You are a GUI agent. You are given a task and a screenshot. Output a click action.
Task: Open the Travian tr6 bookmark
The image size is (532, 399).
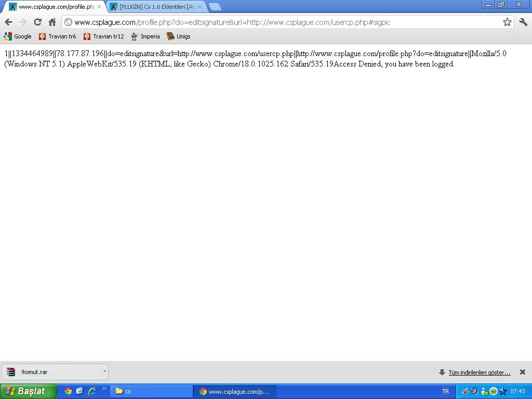(57, 36)
